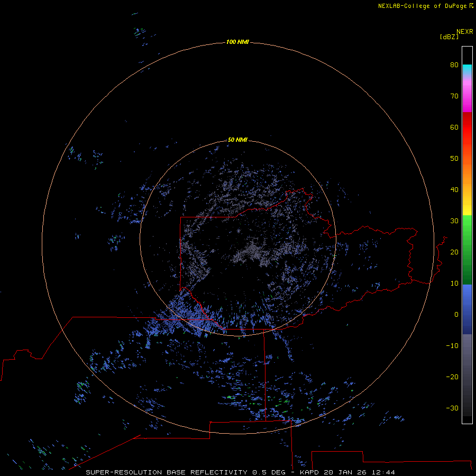Click the -10 value on dBZ scale
This screenshot has height=476, width=476.
click(x=452, y=345)
